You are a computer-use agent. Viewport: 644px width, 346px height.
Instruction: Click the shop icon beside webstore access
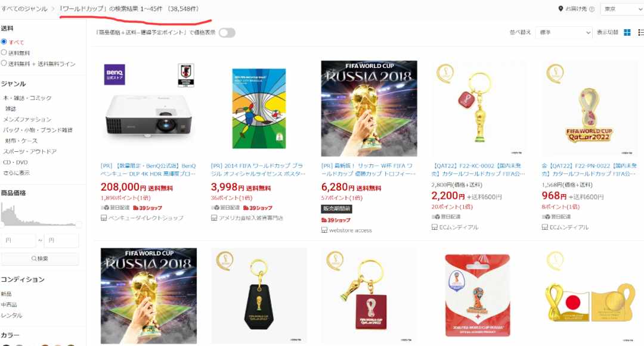click(324, 230)
